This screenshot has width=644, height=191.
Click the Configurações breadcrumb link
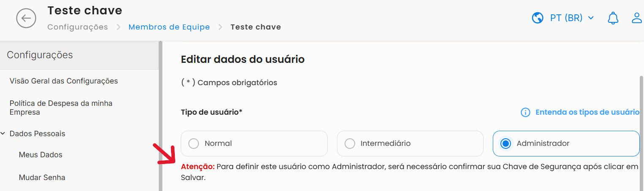(78, 27)
